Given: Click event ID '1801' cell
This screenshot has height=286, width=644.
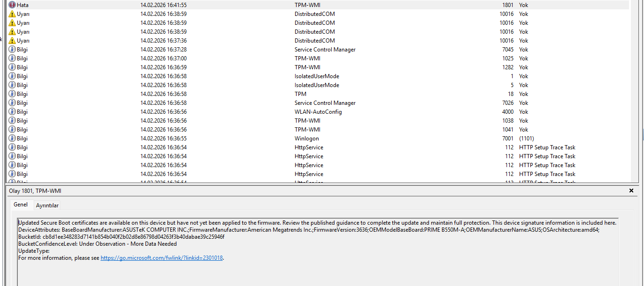Looking at the screenshot, I should tap(507, 5).
